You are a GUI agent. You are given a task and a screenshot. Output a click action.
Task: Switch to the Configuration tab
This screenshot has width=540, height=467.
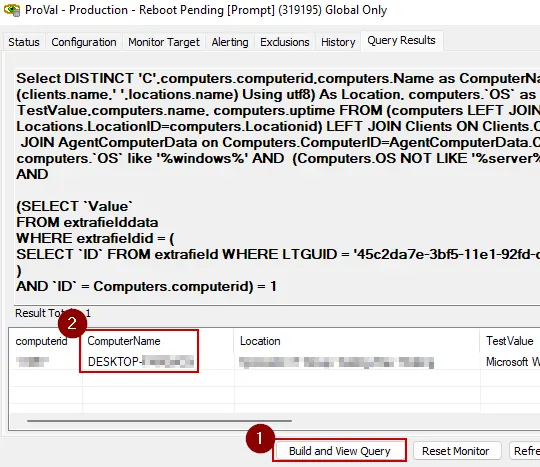tap(84, 42)
